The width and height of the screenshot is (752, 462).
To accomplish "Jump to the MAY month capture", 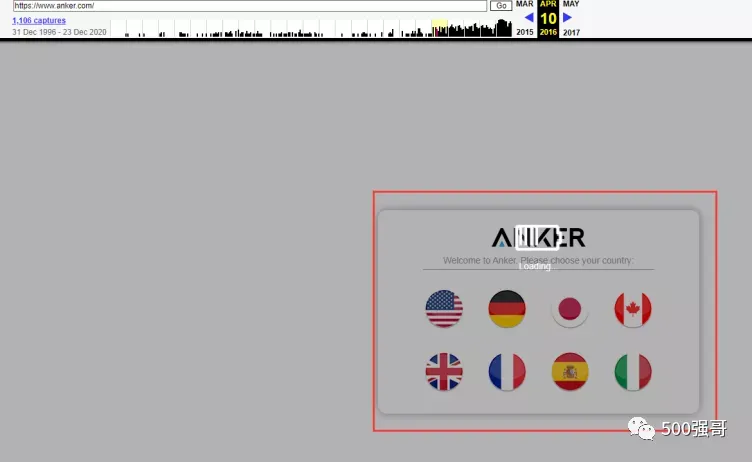I will (x=571, y=4).
